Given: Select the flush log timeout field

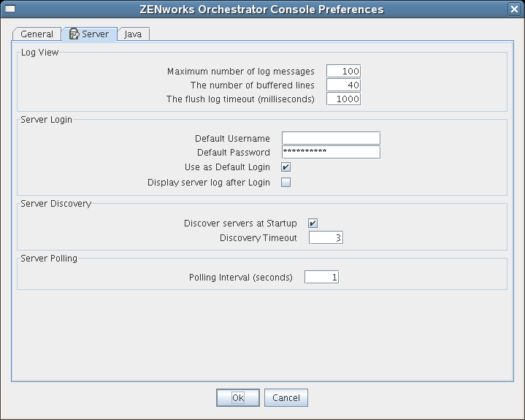Looking at the screenshot, I should pos(343,99).
